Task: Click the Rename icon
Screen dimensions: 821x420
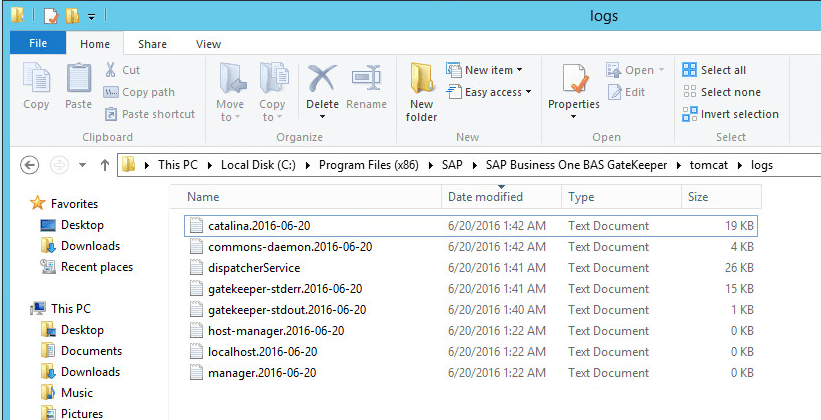Action: (367, 79)
